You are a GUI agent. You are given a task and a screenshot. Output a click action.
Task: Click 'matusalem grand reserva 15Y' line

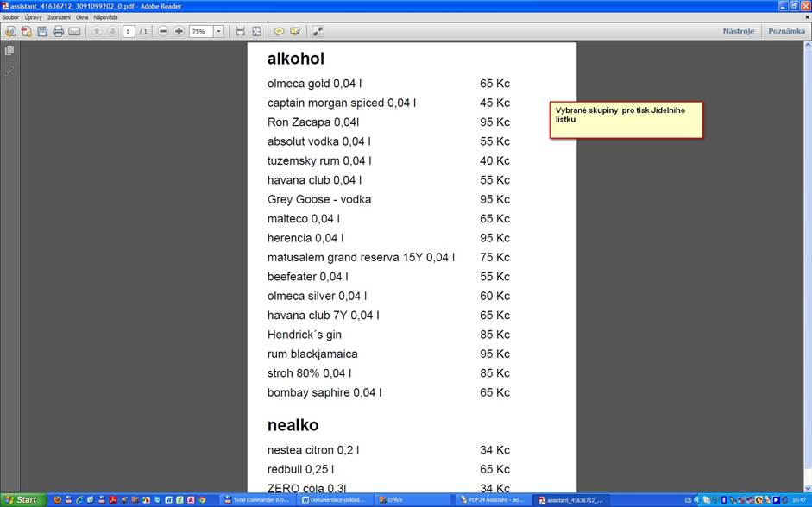[361, 257]
